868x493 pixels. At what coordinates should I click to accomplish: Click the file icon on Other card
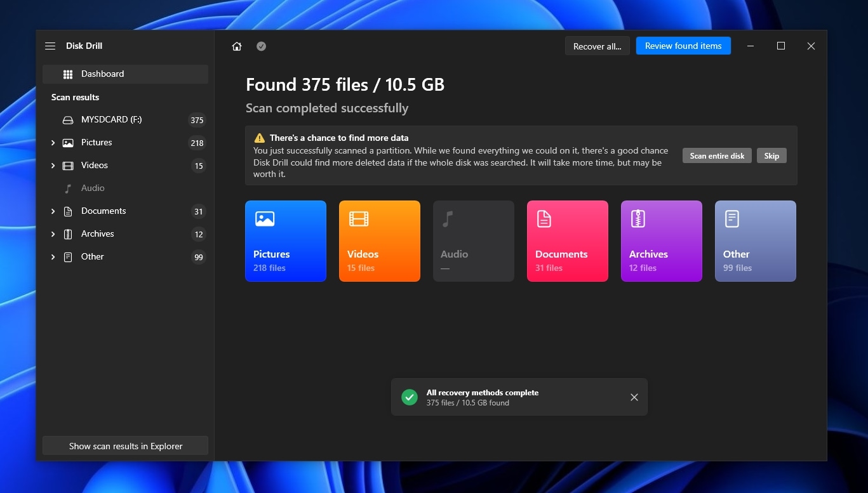(732, 219)
